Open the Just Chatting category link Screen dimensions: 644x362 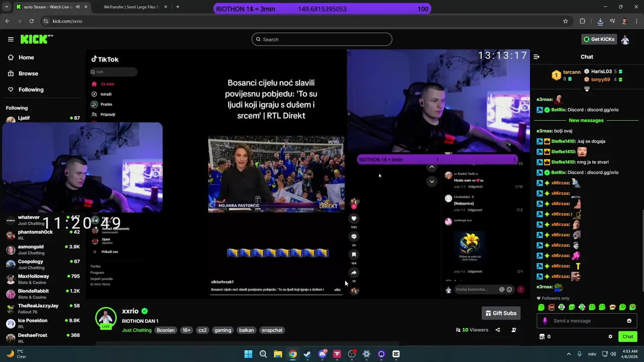coord(136,330)
